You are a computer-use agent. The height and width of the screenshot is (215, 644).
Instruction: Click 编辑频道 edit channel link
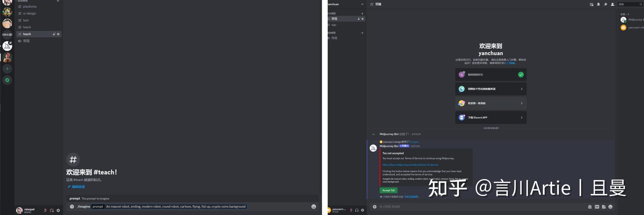(x=76, y=187)
